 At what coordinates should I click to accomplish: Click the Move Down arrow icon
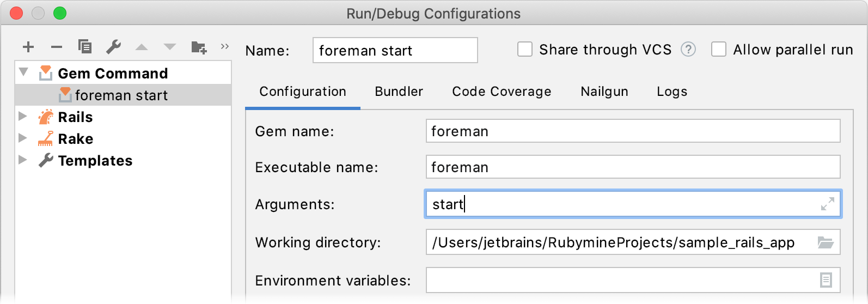[x=170, y=47]
